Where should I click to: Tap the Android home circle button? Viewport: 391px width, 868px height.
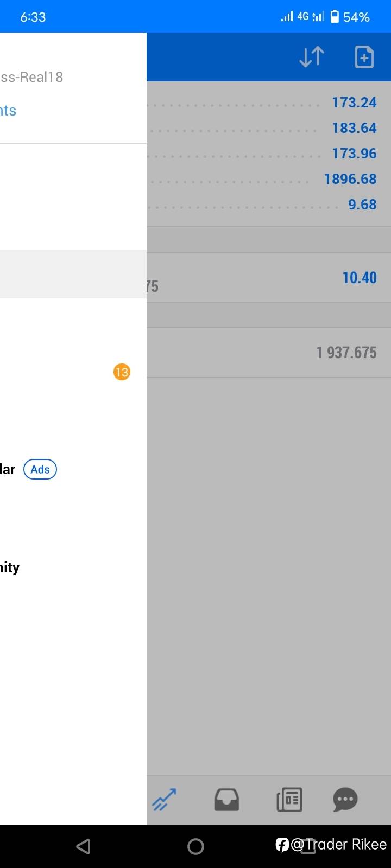point(195,846)
